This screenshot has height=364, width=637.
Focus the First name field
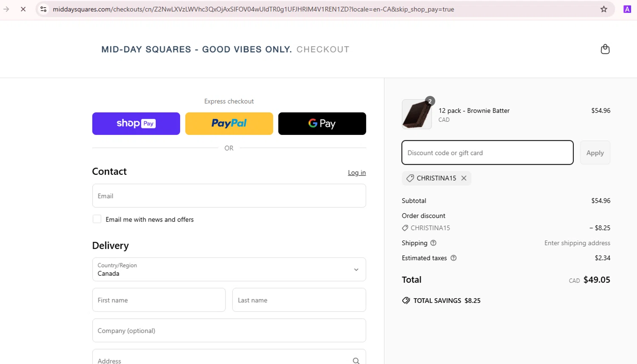pos(159,300)
